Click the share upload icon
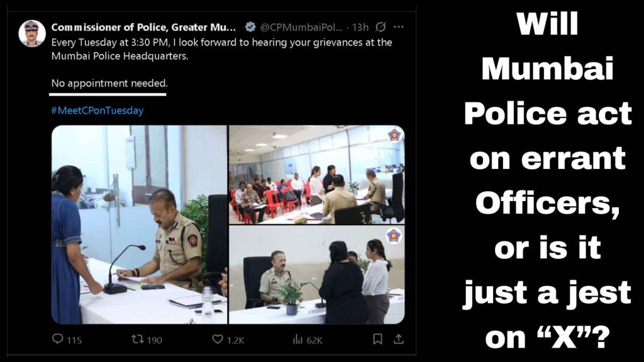The height and width of the screenshot is (362, 644). click(398, 339)
